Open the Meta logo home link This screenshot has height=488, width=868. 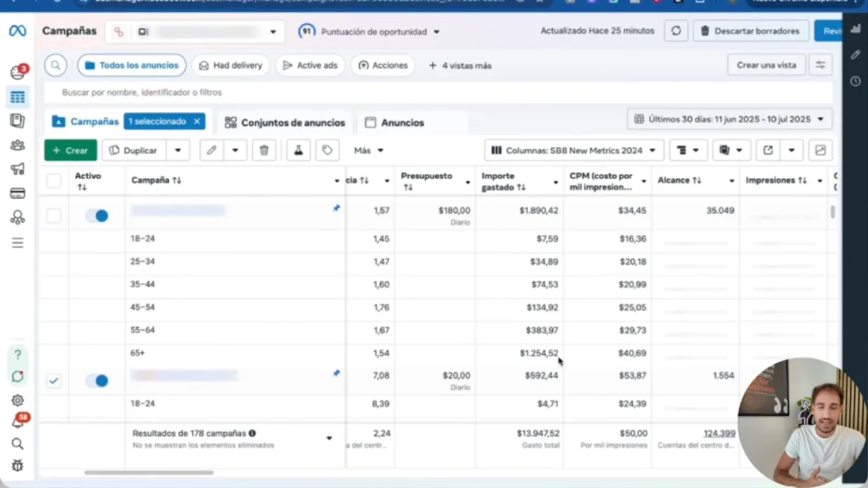point(17,31)
